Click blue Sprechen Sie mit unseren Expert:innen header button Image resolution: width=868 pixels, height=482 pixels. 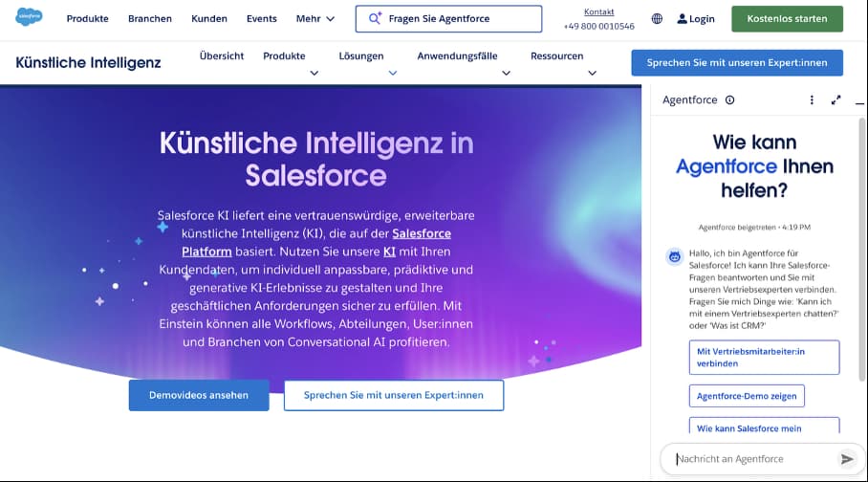coord(737,62)
